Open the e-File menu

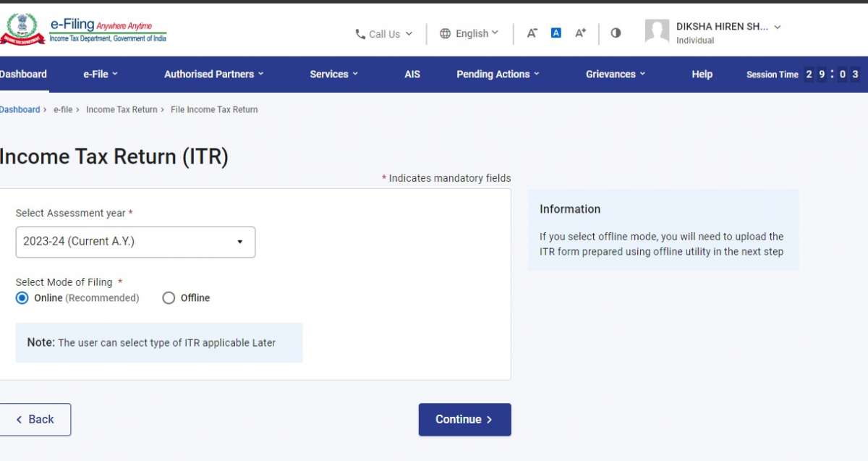[x=100, y=74]
